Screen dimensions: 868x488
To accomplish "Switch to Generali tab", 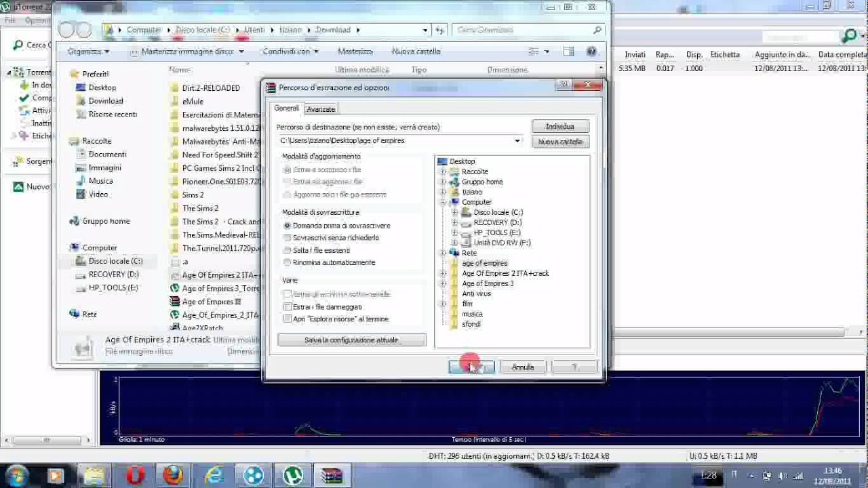I will coord(286,108).
